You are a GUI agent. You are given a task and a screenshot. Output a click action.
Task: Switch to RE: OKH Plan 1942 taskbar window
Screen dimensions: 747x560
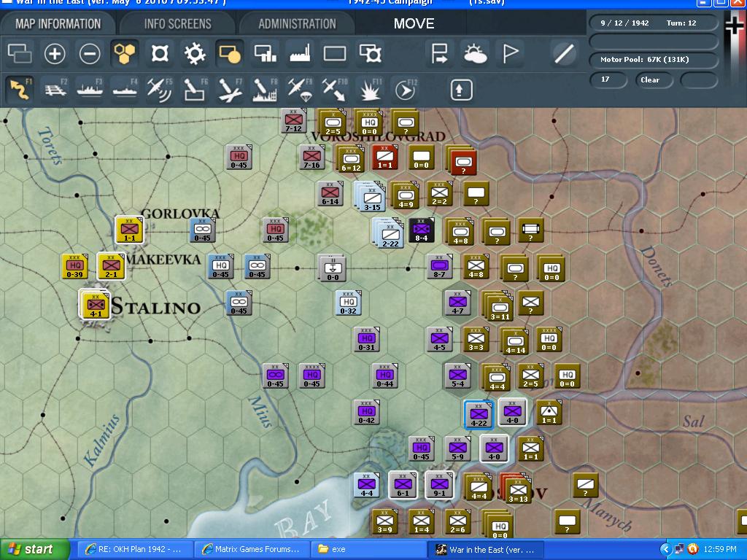pos(135,550)
